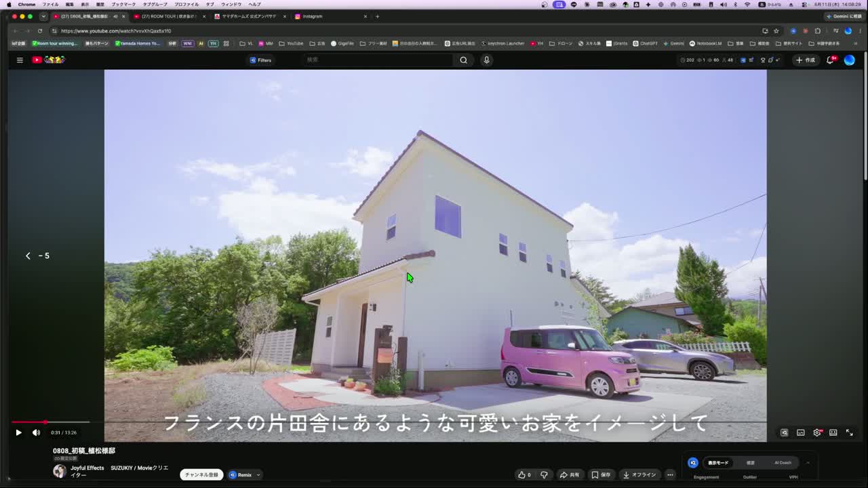Seek using the red video progress bar
The height and width of the screenshot is (488, 868).
tap(434, 422)
